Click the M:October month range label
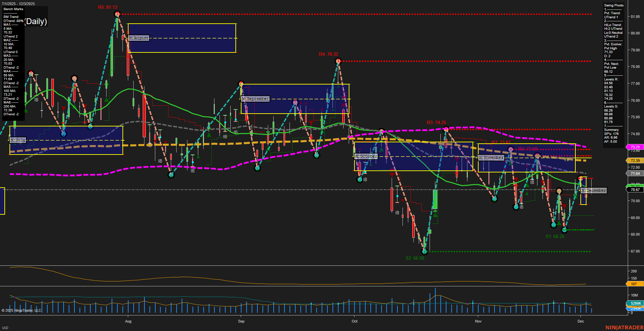The image size is (644, 331). click(x=366, y=156)
